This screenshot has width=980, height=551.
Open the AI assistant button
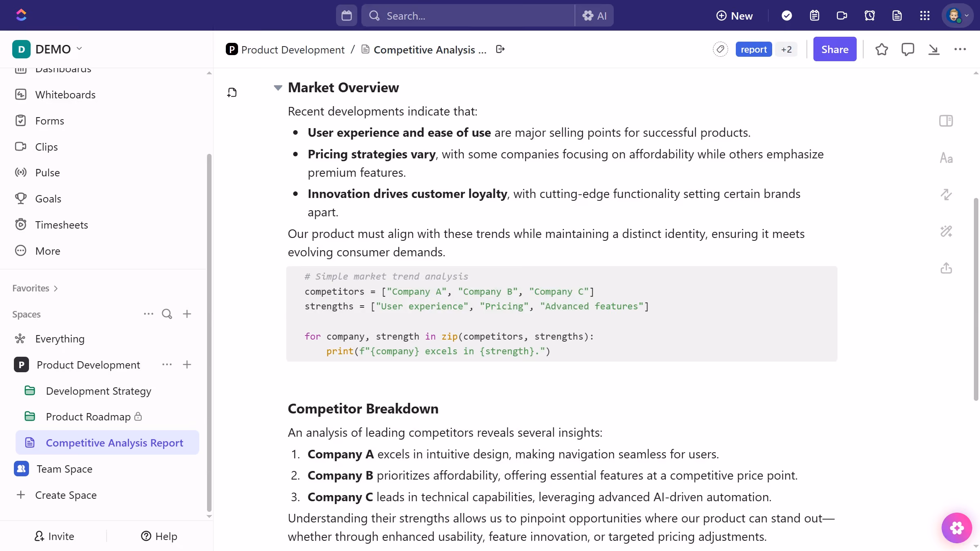594,16
